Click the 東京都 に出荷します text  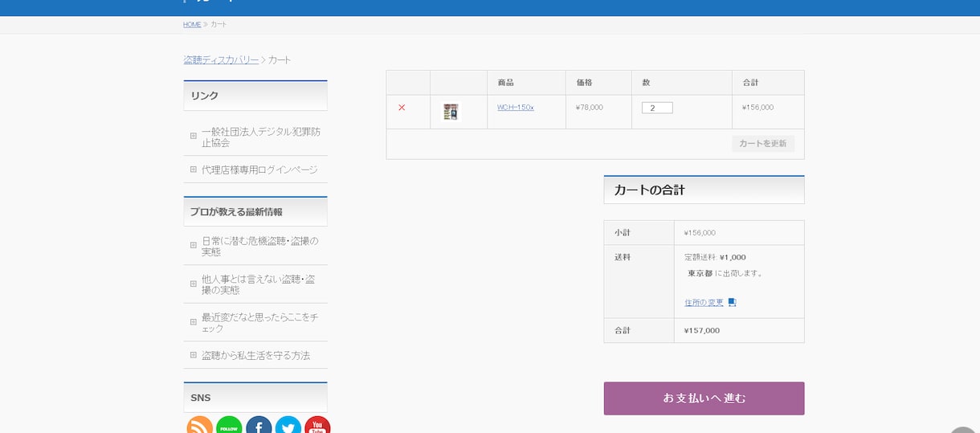[x=725, y=273]
